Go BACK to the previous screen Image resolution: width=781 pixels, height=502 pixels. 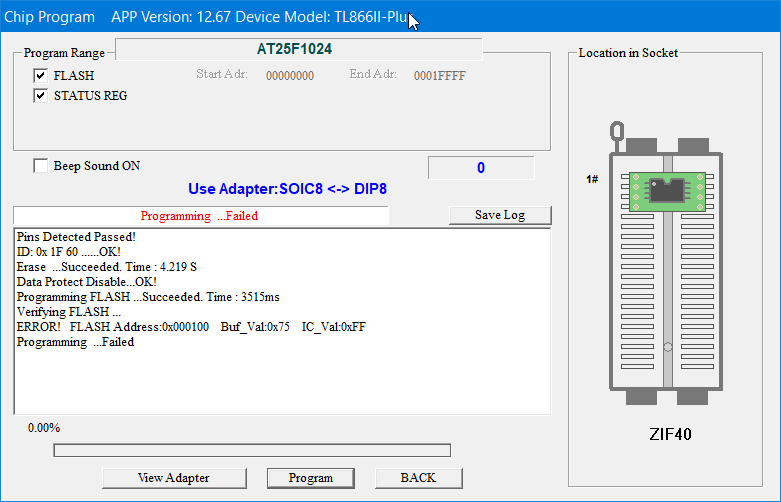(x=418, y=478)
